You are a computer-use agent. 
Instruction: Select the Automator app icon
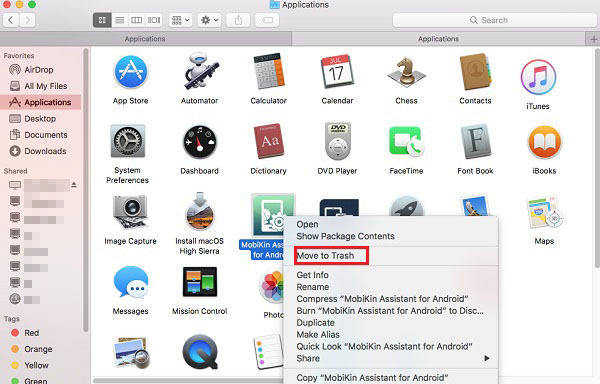(200, 72)
